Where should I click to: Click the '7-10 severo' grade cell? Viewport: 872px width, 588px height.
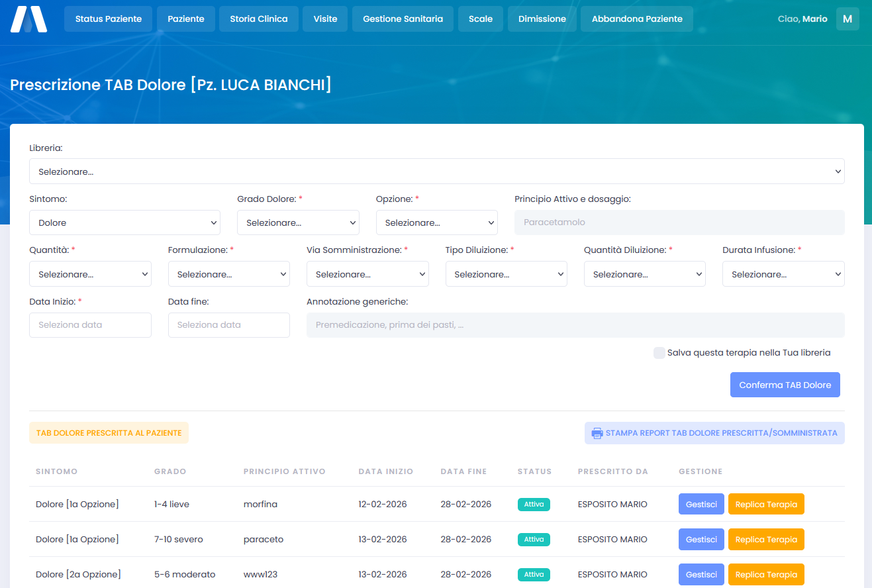pyautogui.click(x=179, y=540)
